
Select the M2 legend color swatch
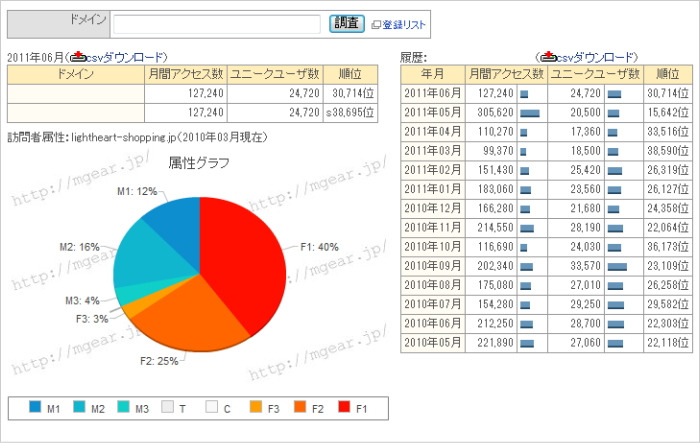79,406
